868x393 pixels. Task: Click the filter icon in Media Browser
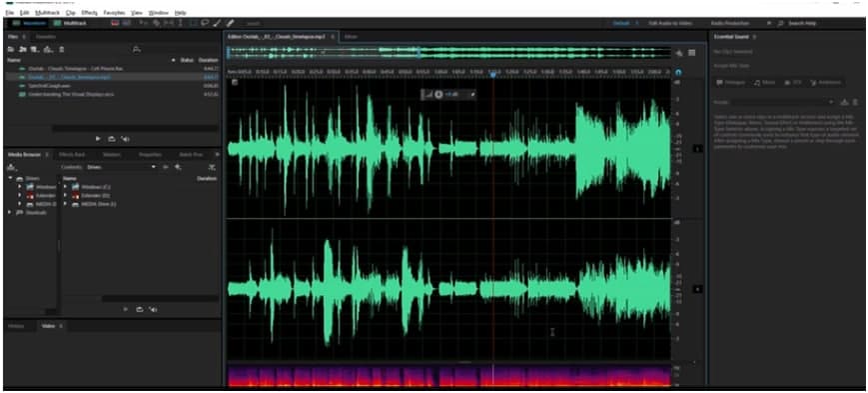(x=212, y=167)
